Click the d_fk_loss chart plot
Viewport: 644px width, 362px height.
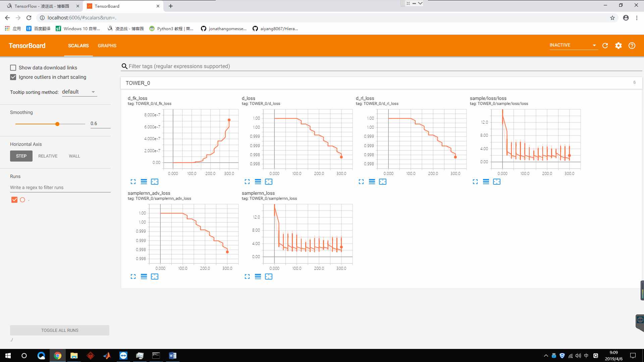pyautogui.click(x=201, y=139)
